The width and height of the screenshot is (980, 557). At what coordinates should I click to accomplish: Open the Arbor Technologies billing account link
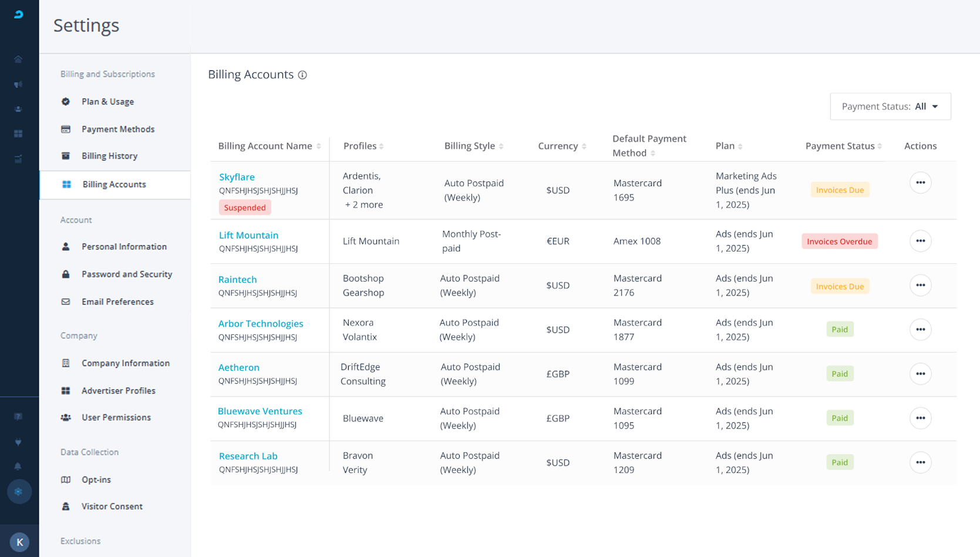tap(261, 324)
